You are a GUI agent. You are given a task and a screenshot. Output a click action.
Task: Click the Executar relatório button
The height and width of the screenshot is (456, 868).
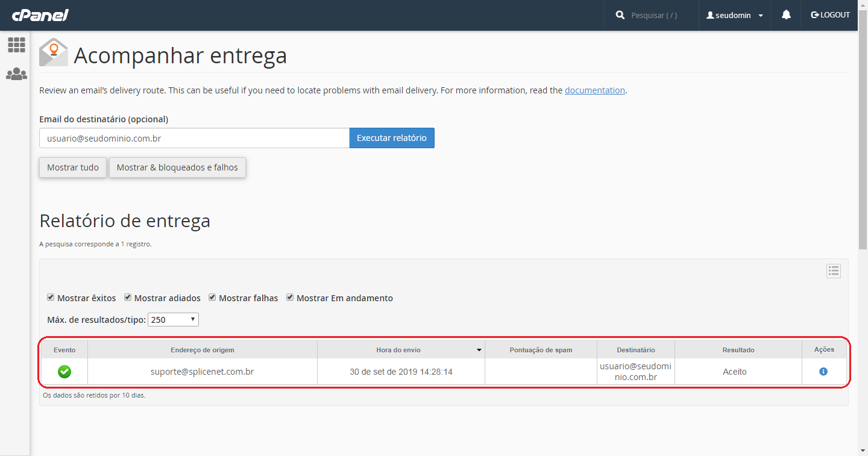[x=392, y=138]
